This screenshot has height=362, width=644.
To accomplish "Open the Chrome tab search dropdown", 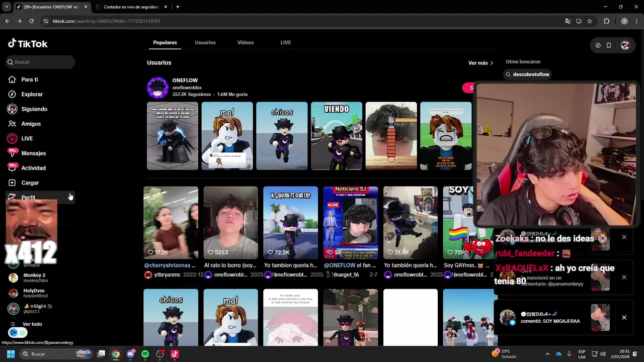I will click(7, 7).
